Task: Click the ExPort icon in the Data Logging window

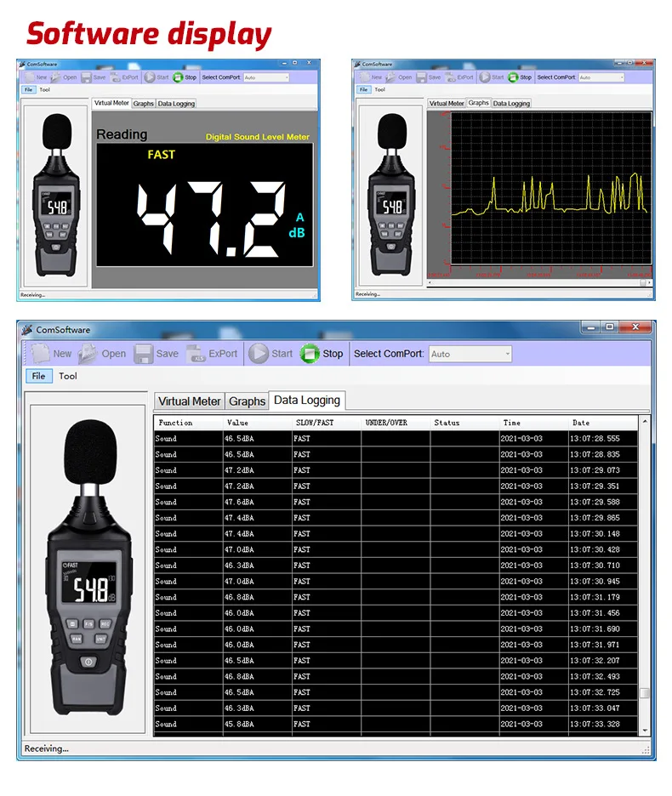Action: tap(196, 354)
